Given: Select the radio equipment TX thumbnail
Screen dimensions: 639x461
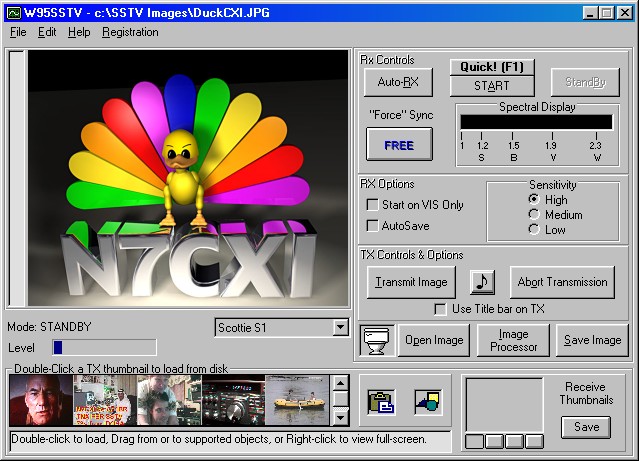Looking at the screenshot, I should [234, 401].
